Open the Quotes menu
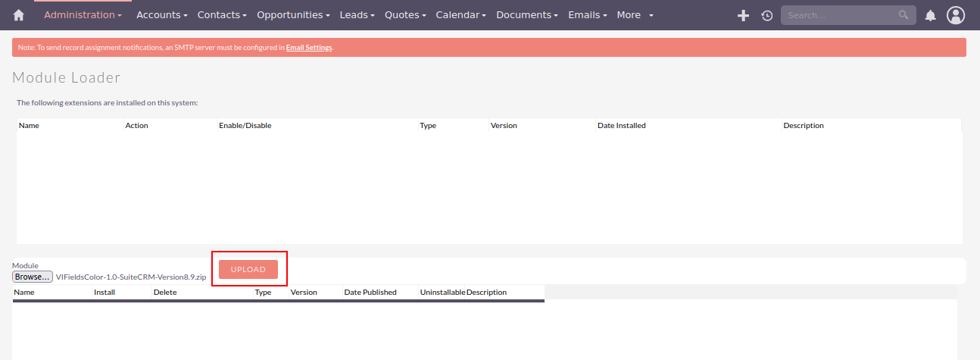Image resolution: width=980 pixels, height=360 pixels. (x=405, y=15)
